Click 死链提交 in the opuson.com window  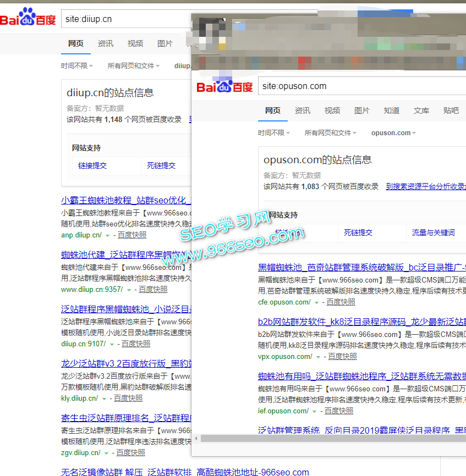coord(358,233)
